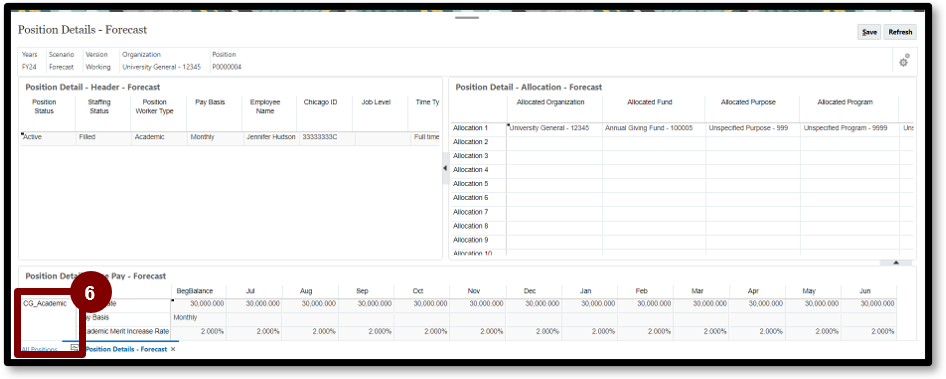Click the Feb 2.000% merit increase cell
Screen dimensions: 946x379
(645, 332)
